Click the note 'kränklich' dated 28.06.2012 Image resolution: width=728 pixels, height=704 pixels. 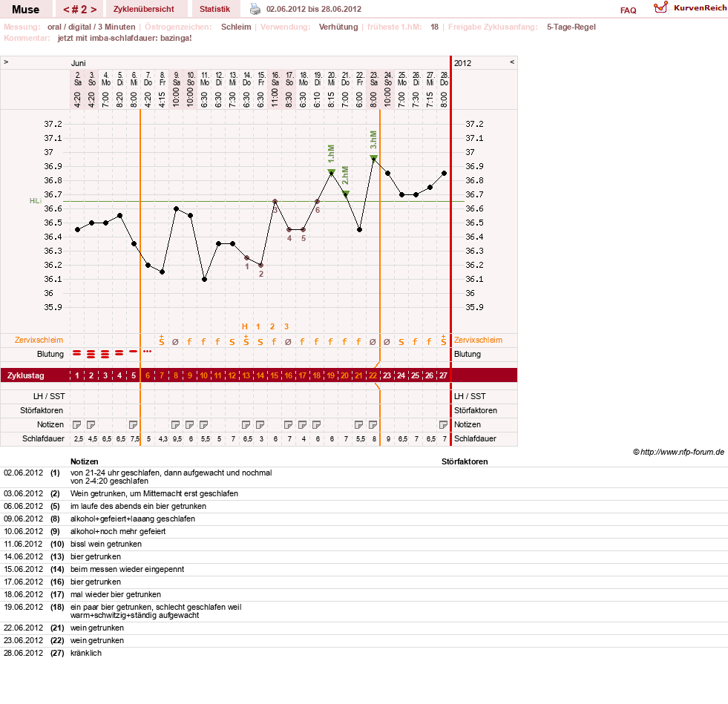pyautogui.click(x=86, y=654)
